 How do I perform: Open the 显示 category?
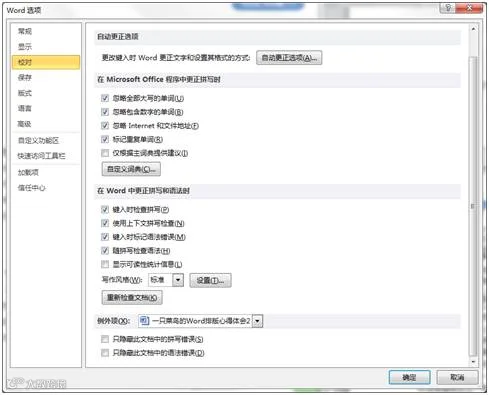25,47
